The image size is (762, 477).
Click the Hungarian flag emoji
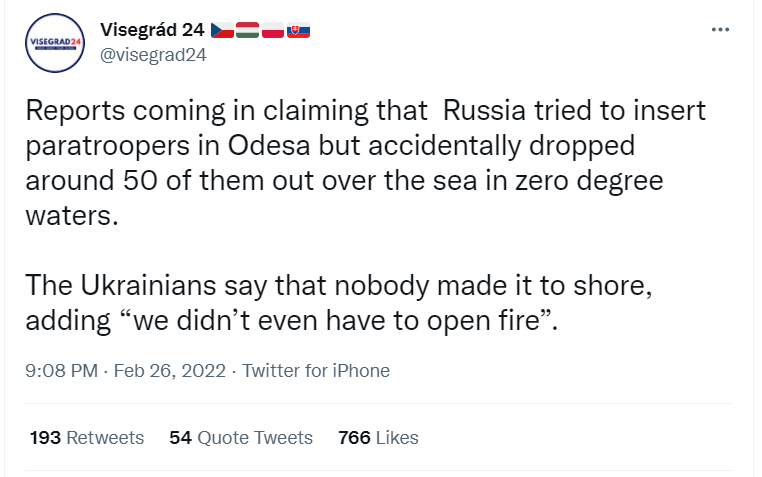pyautogui.click(x=248, y=30)
